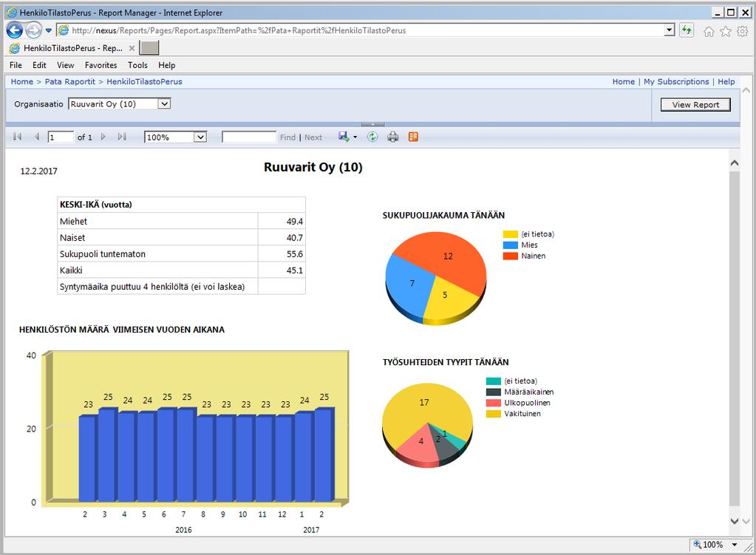Click the Home breadcrumb link
This screenshot has height=555, width=756.
pyautogui.click(x=21, y=81)
